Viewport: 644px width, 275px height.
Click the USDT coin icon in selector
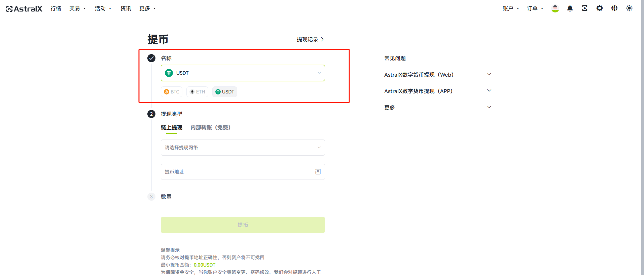click(x=169, y=73)
